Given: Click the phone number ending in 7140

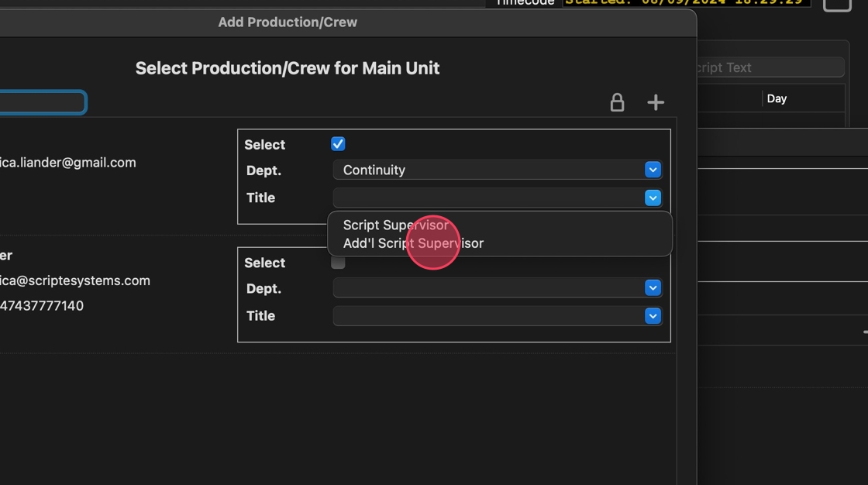Looking at the screenshot, I should [42, 306].
